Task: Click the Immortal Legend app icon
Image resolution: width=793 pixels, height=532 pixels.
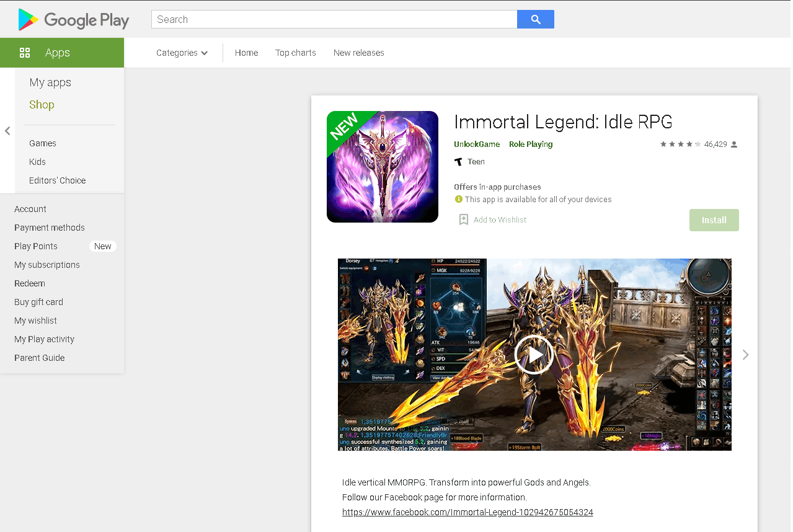Action: (x=383, y=167)
